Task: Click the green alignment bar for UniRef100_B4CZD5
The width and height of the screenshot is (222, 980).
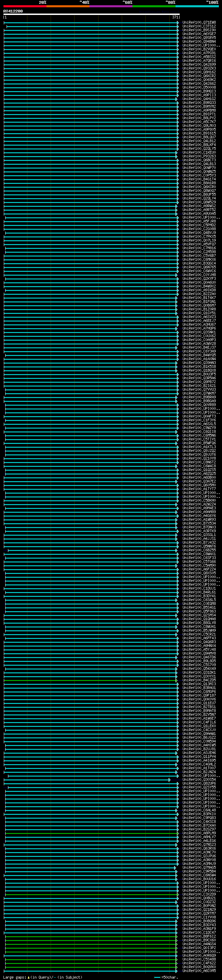Action: (x=90, y=680)
